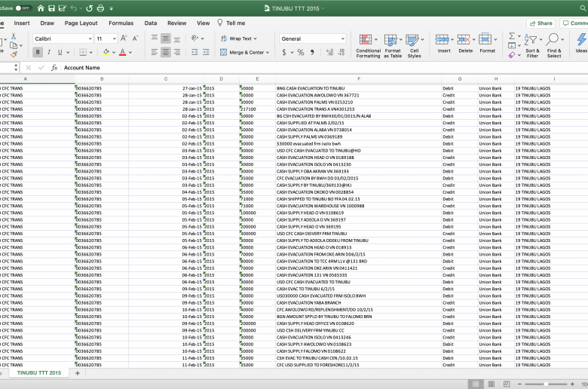This screenshot has height=389, width=588.
Task: Select the Format Painter brush
Action: (14, 55)
